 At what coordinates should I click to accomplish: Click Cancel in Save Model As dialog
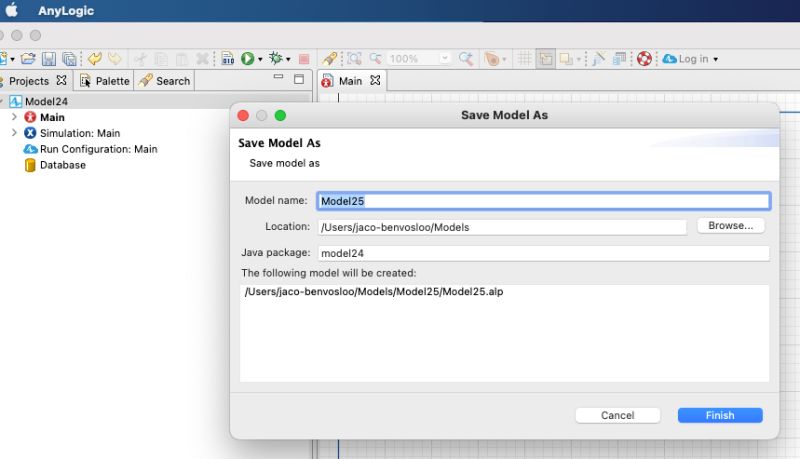click(x=617, y=415)
